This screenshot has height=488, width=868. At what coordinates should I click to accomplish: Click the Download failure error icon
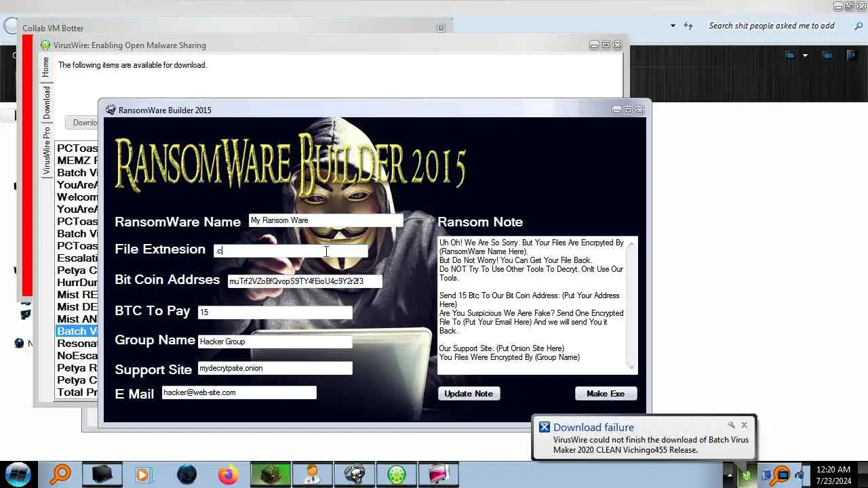point(544,427)
